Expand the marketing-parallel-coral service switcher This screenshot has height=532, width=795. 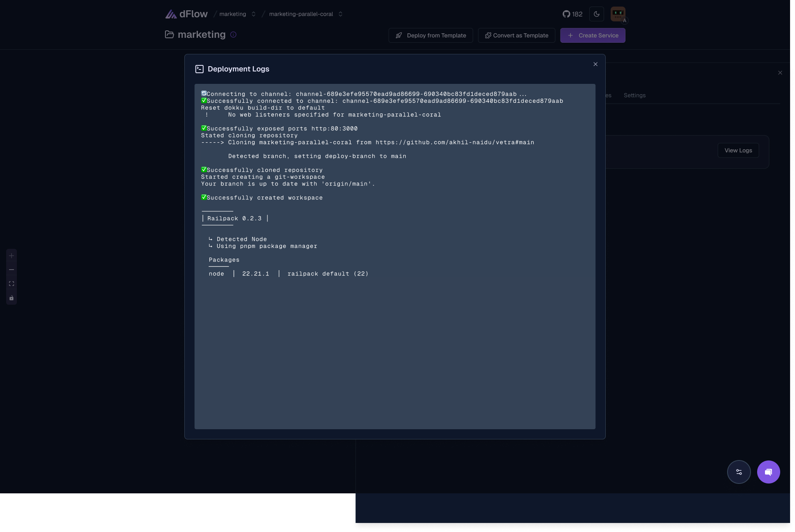(x=340, y=14)
